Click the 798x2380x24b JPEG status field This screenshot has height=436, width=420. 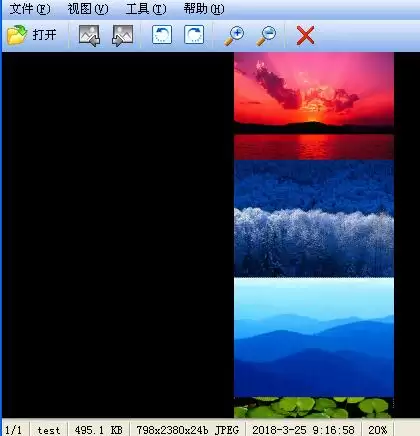coord(187,430)
